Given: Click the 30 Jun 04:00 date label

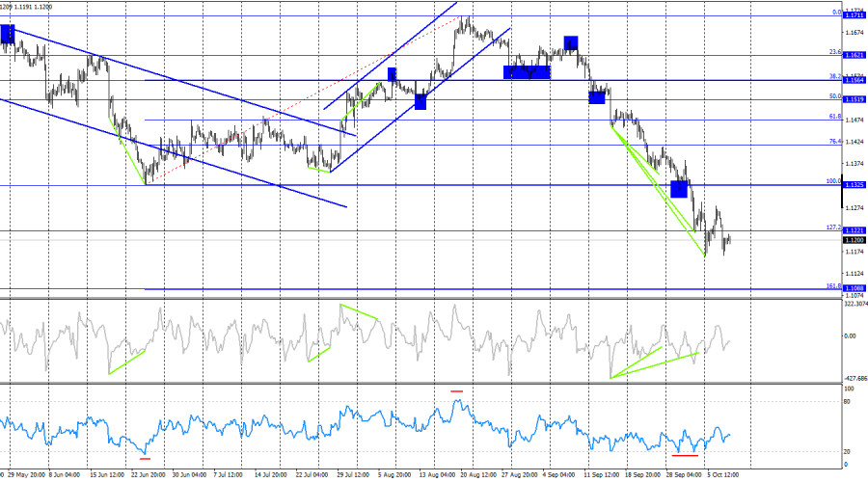Looking at the screenshot, I should tap(189, 475).
